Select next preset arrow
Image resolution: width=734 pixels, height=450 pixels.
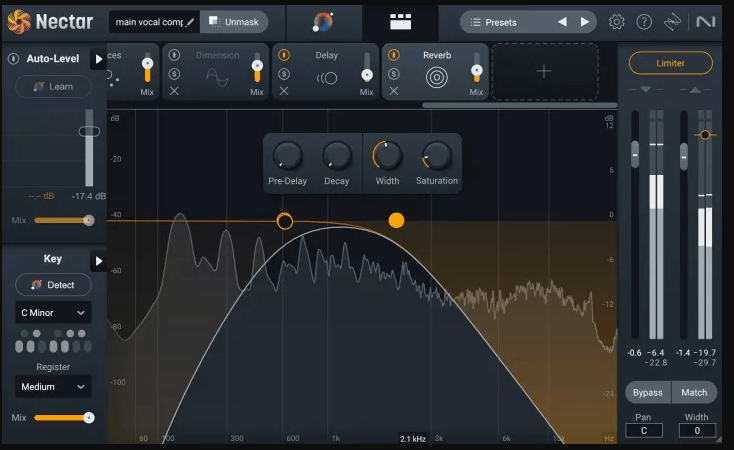pyautogui.click(x=585, y=22)
